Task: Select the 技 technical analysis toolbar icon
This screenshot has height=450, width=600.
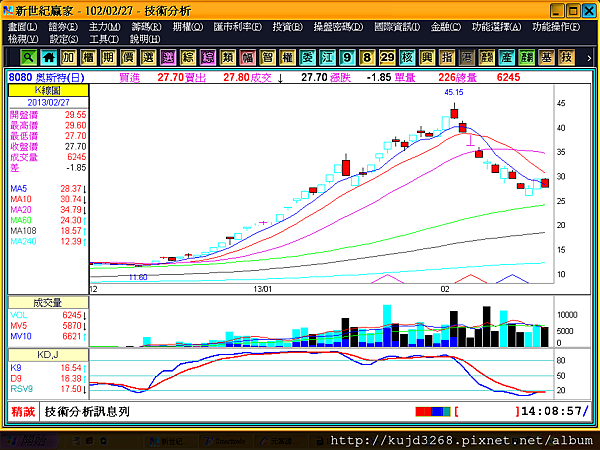Action: pos(566,58)
